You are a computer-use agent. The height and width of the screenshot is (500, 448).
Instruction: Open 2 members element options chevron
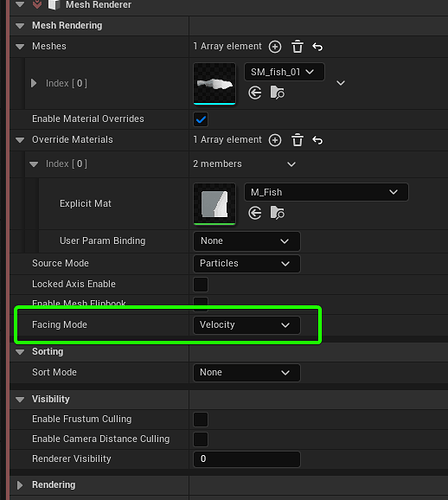click(x=291, y=164)
